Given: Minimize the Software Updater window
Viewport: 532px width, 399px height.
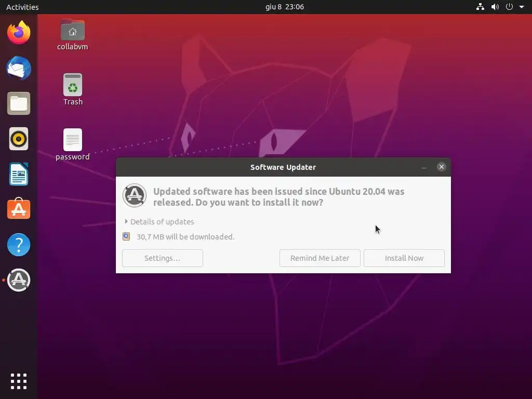Looking at the screenshot, I should [424, 167].
